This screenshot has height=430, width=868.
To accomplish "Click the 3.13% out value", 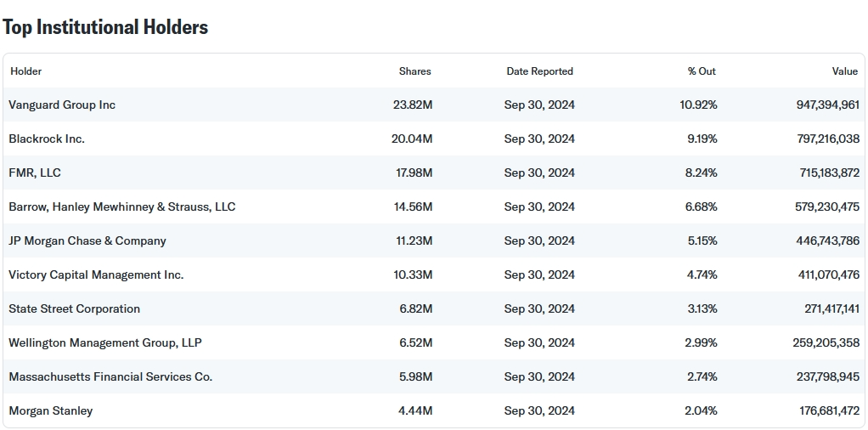I will pos(702,308).
